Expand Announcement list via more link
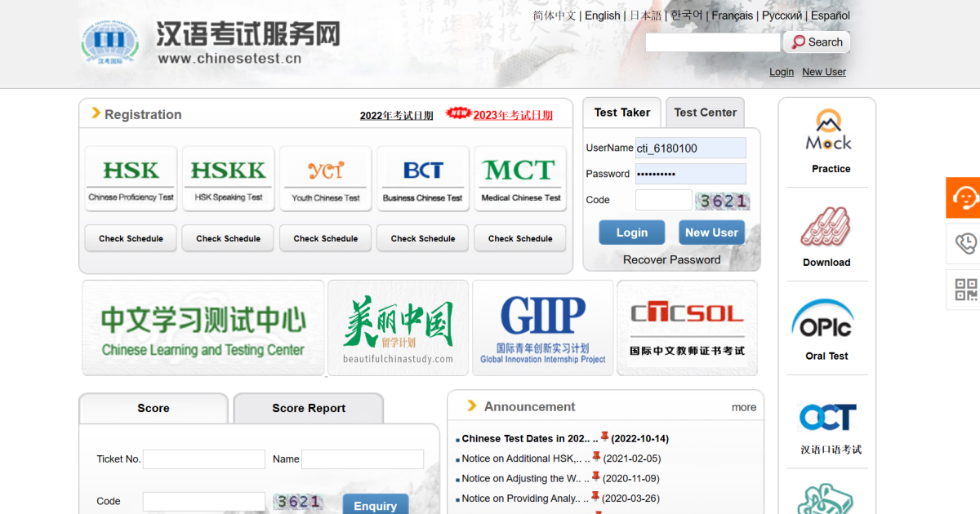The height and width of the screenshot is (514, 980). pos(743,407)
